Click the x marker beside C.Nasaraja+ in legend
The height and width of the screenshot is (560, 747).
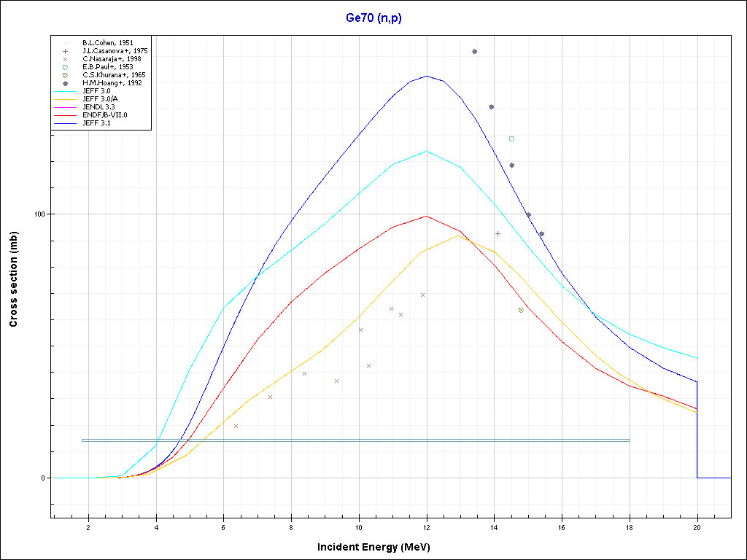click(66, 58)
